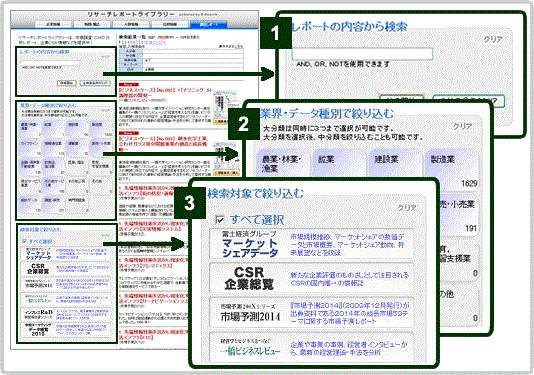This screenshot has width=534, height=375.
Task: Click クリア in the 業界・データ種別 panel
Action: (462, 126)
